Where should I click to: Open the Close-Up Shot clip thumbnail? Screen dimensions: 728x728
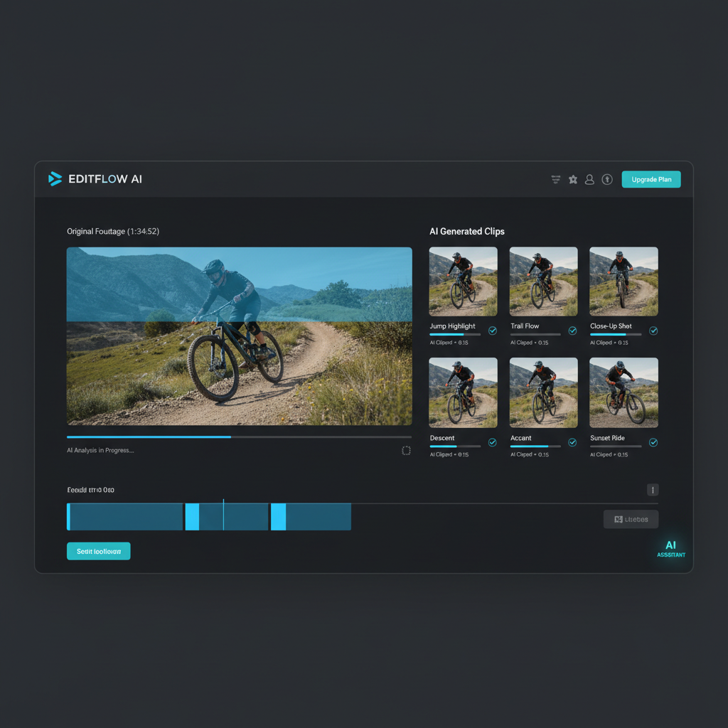point(623,281)
